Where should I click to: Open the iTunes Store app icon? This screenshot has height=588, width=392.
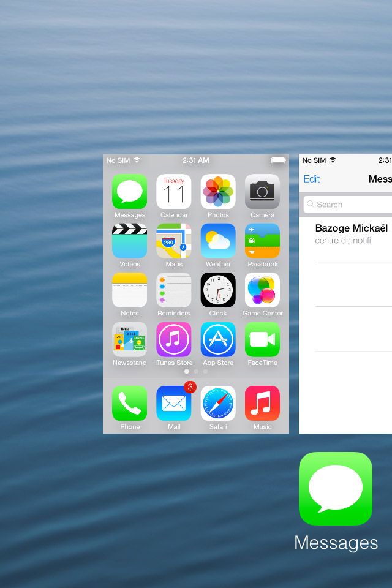pyautogui.click(x=174, y=339)
